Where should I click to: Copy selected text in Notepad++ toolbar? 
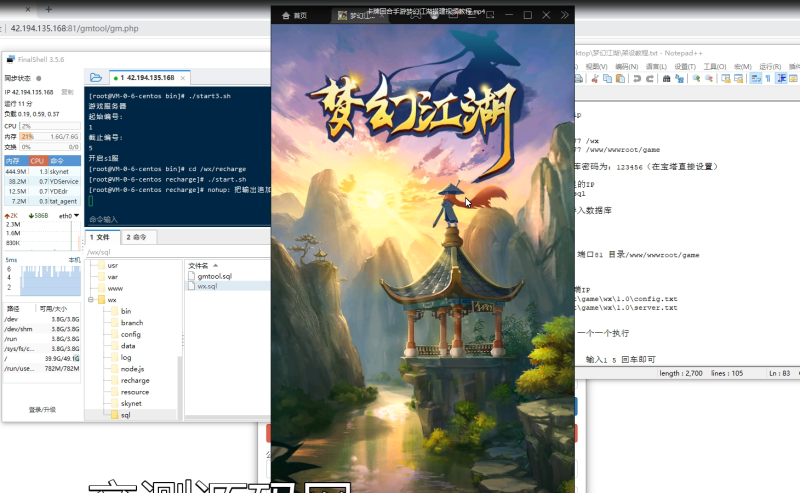(x=607, y=79)
